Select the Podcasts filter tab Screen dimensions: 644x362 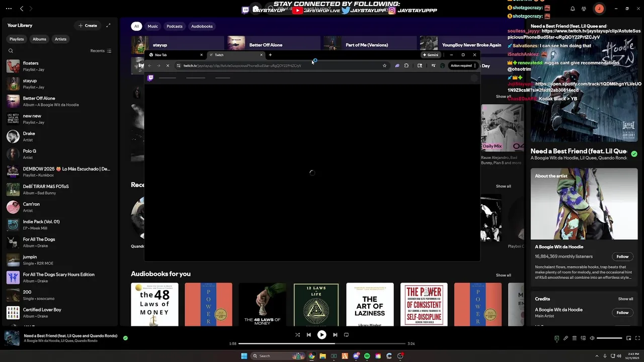point(175,26)
